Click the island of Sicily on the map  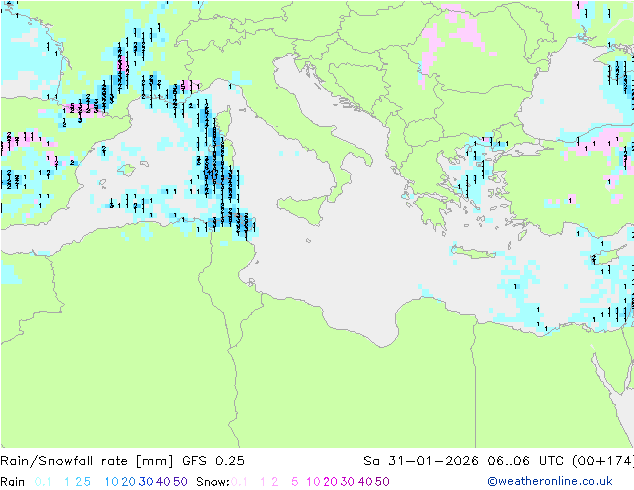[x=304, y=208]
